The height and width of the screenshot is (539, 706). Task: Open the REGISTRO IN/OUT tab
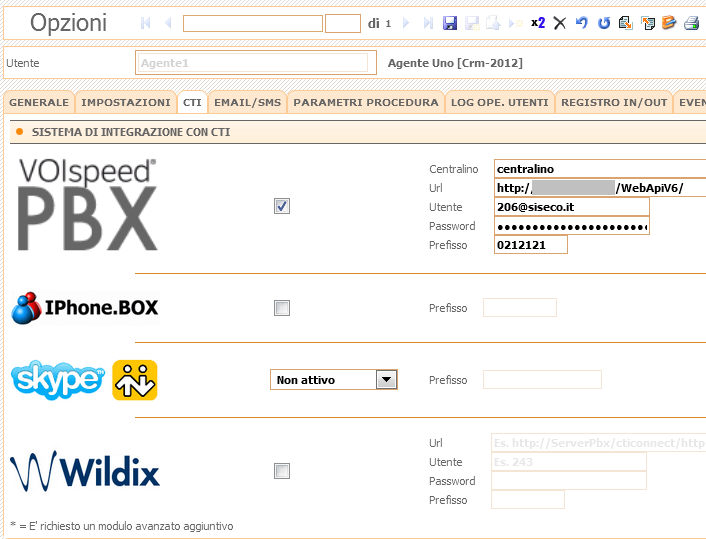pos(614,102)
